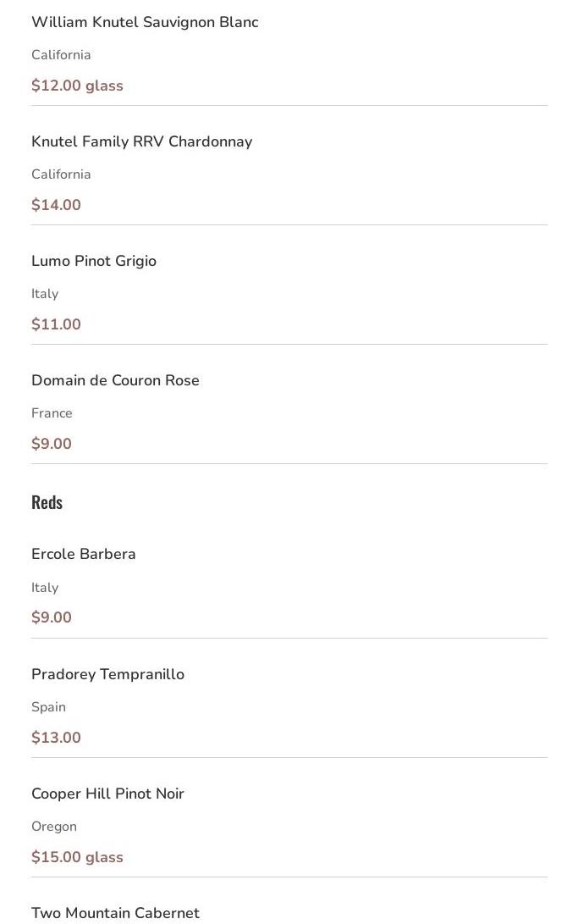
Task: Click the $13.00 Tempranillo price
Action: coord(56,738)
